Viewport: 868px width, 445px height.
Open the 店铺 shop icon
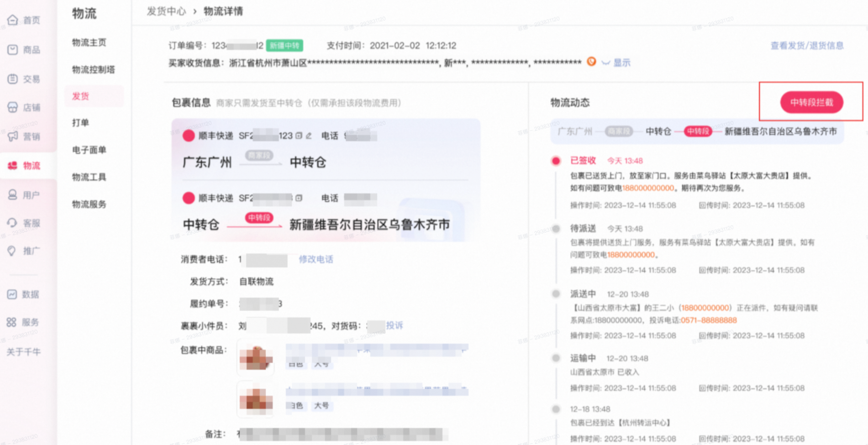pyautogui.click(x=13, y=107)
